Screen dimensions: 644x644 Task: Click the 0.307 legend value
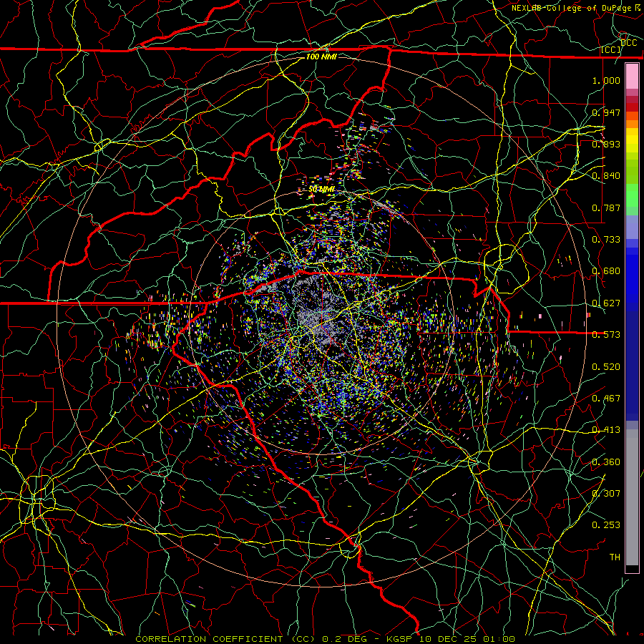[606, 494]
